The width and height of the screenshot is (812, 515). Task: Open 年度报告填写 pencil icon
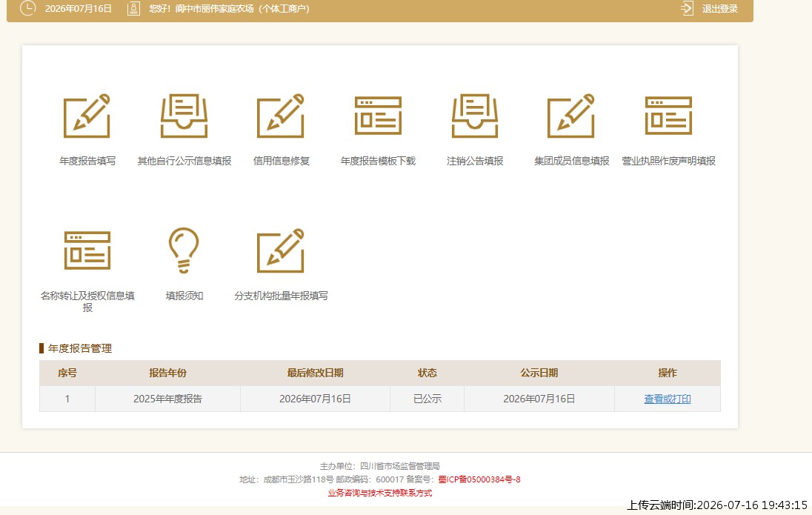coord(87,116)
